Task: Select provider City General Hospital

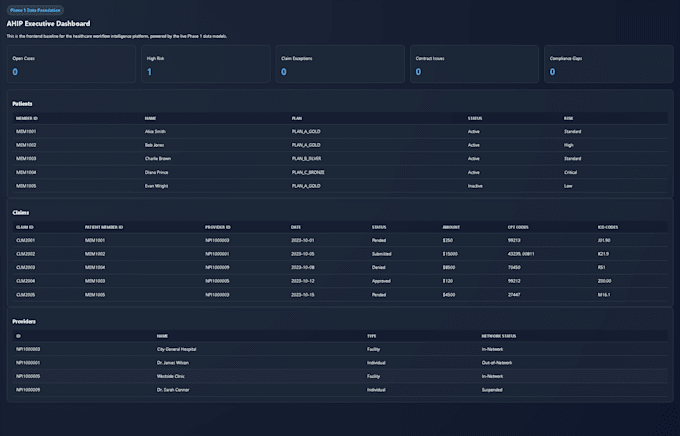Action: (177, 349)
